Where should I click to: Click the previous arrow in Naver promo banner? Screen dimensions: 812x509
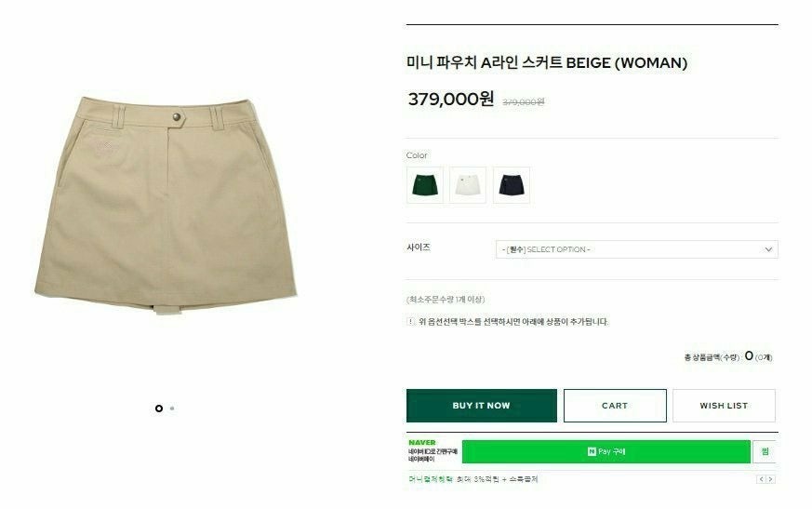(761, 479)
